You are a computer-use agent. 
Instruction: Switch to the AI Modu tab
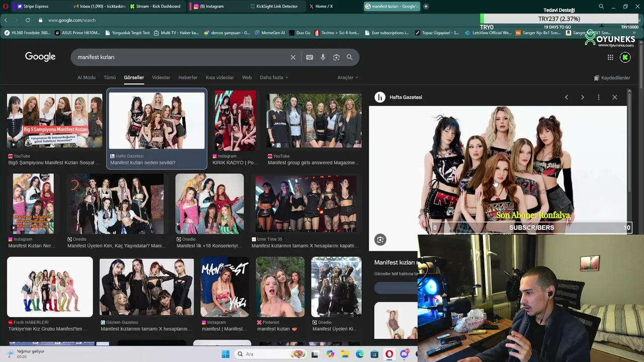[x=86, y=77]
